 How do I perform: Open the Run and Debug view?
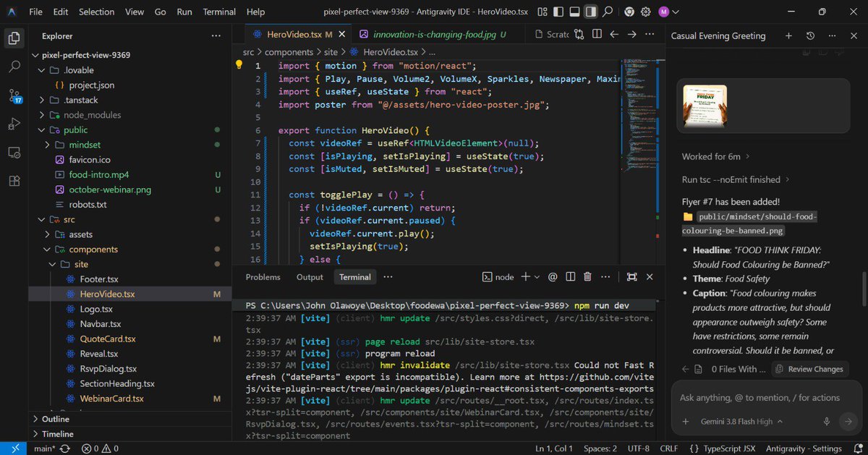point(14,124)
